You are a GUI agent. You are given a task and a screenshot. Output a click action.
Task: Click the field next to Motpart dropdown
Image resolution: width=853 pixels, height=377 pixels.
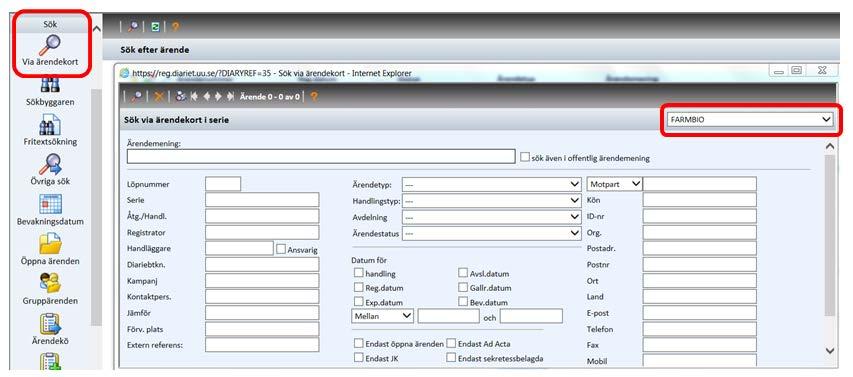700,184
